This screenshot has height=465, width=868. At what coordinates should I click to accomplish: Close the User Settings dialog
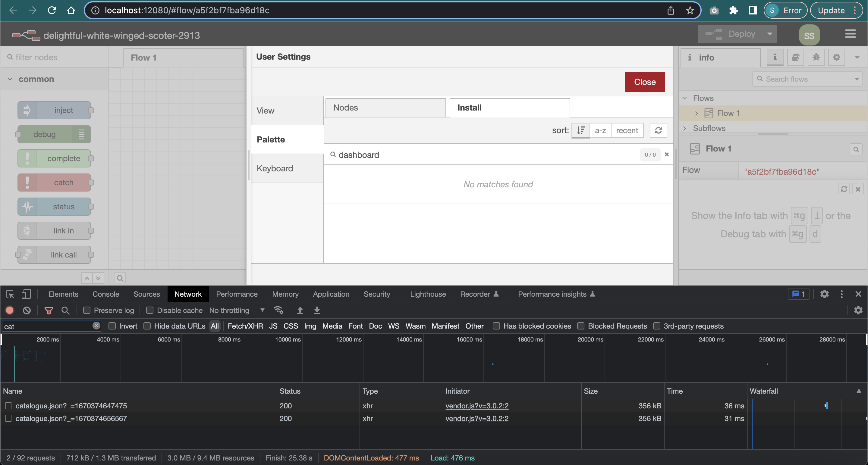[645, 82]
